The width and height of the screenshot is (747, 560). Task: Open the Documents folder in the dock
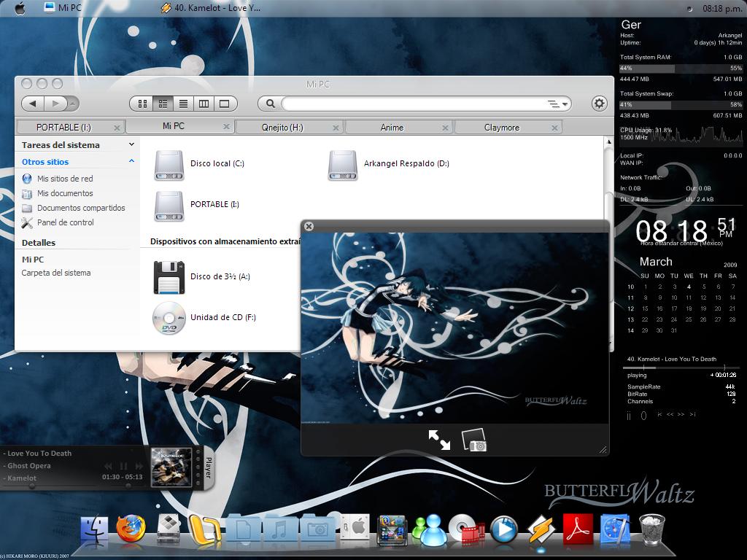point(244,529)
